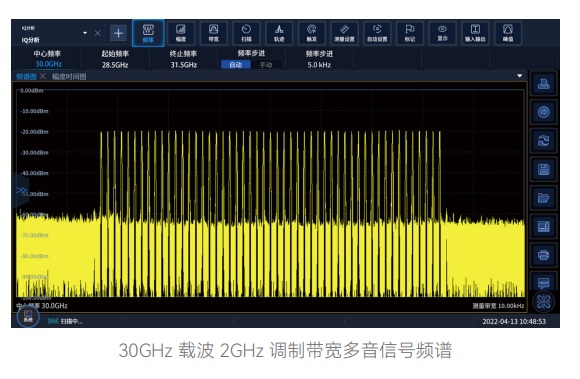Click the -30.00dBm axis label
This screenshot has width=580, height=379.
coord(34,152)
